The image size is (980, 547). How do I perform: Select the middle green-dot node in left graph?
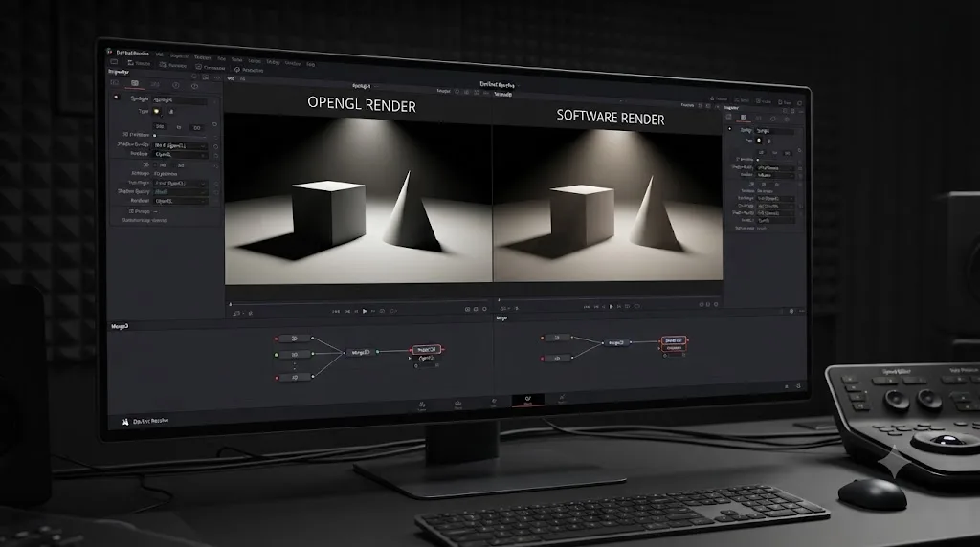[x=295, y=355]
